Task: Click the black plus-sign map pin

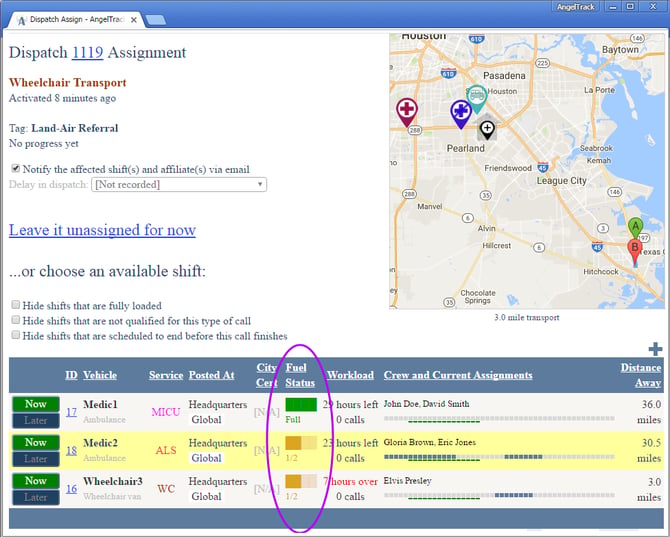Action: (x=487, y=129)
